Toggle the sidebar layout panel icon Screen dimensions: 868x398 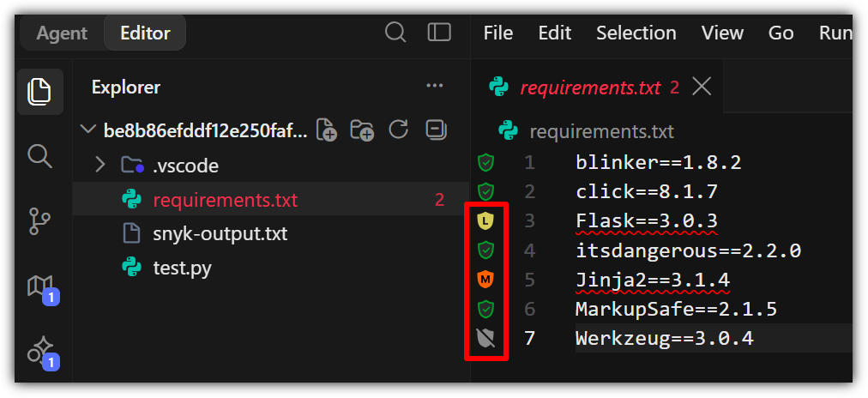click(x=439, y=32)
